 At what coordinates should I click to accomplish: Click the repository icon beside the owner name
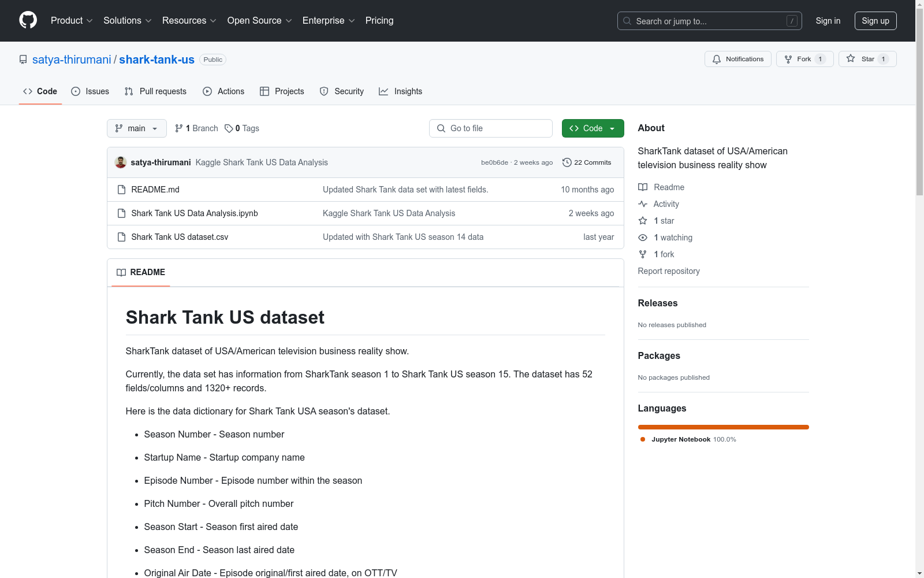pos(23,60)
